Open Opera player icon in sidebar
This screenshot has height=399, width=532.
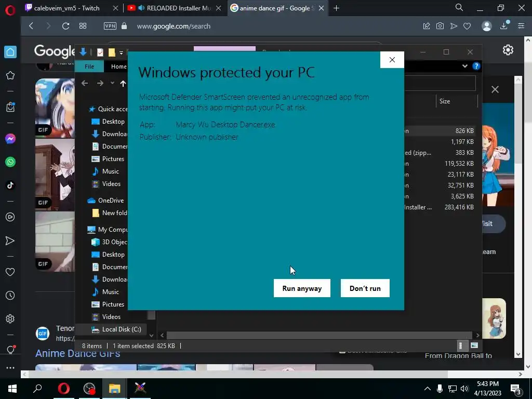click(x=10, y=217)
